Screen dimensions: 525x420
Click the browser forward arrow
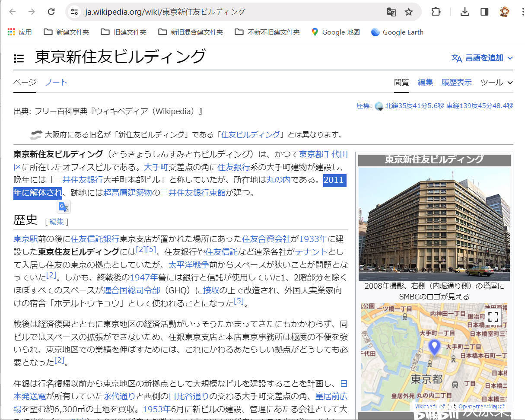32,12
